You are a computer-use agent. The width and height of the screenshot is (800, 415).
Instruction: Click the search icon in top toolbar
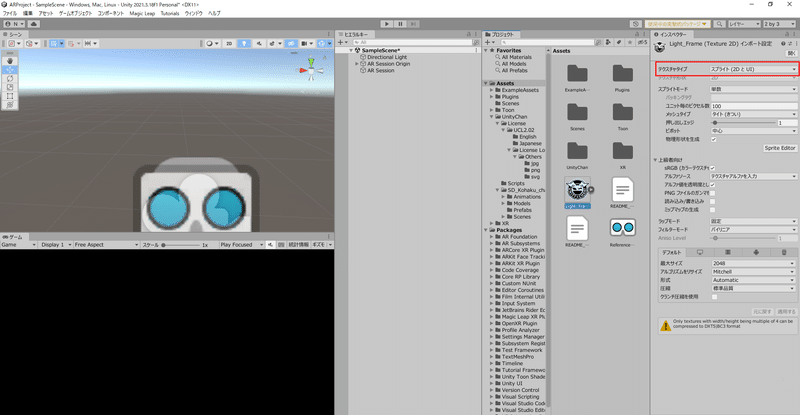click(x=719, y=24)
